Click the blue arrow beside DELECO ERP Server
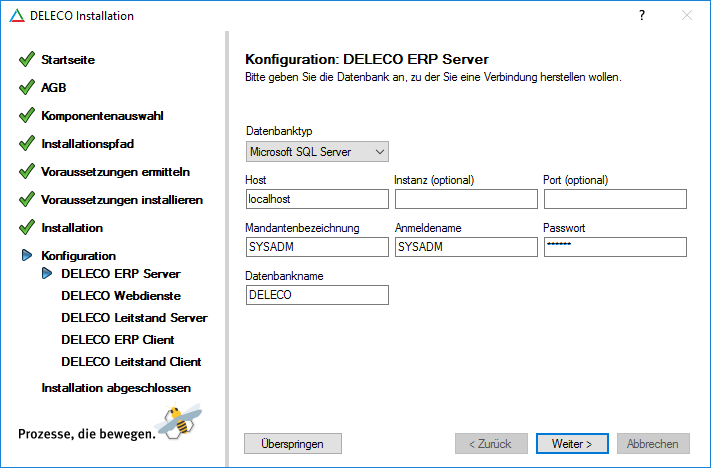 point(47,273)
